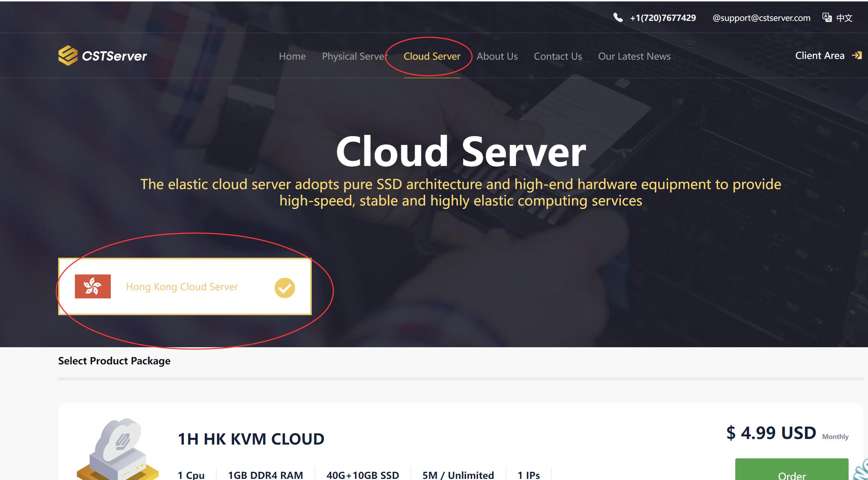Screen dimensions: 868x480
Task: Call the +1(720)7677429 phone number
Action: coord(663,18)
